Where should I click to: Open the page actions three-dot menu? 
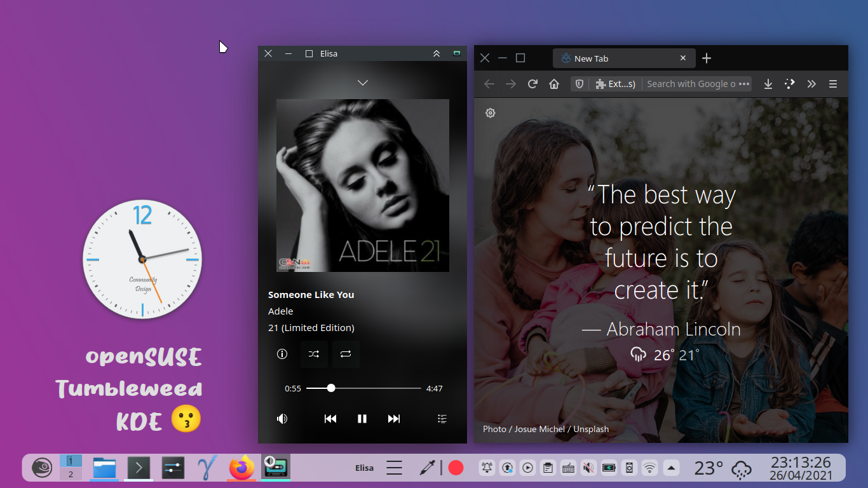pos(744,84)
